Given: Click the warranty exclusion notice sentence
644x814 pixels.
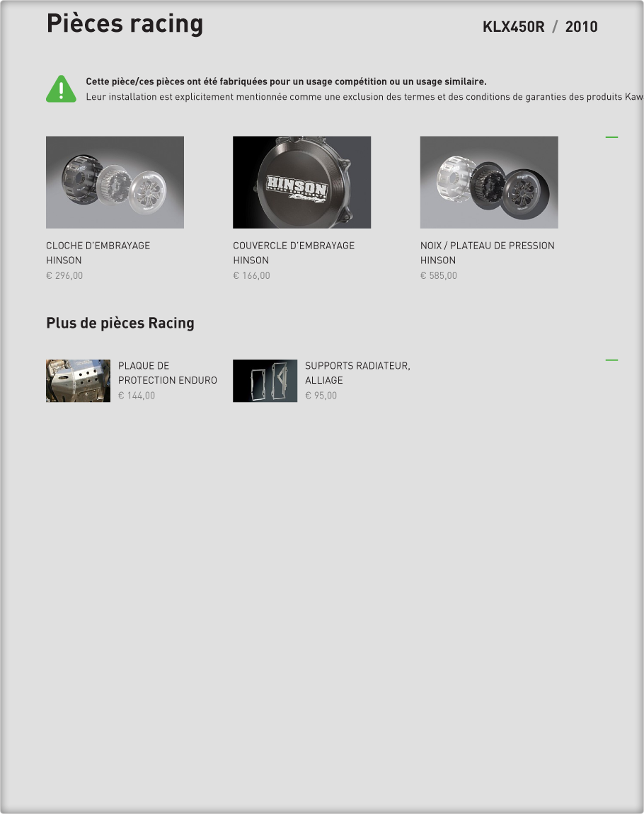Looking at the screenshot, I should (364, 96).
